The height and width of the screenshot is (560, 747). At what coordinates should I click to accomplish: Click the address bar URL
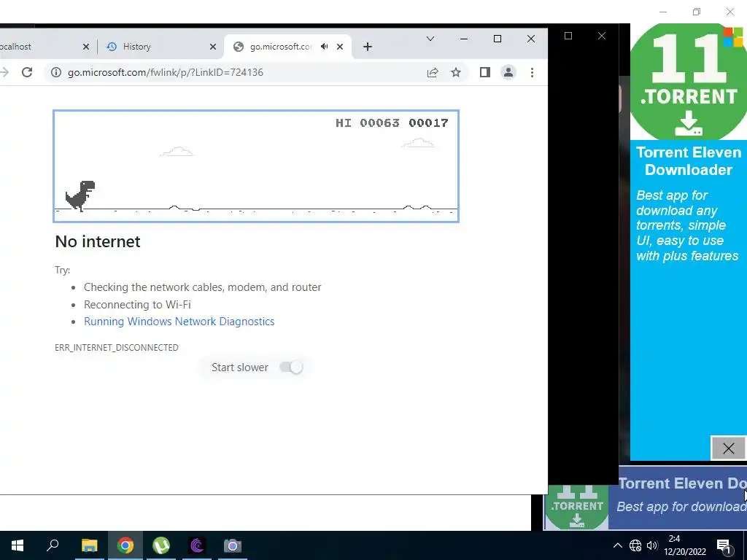pos(166,72)
